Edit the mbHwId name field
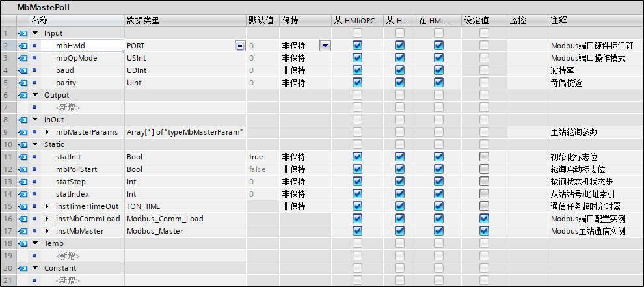 82,46
